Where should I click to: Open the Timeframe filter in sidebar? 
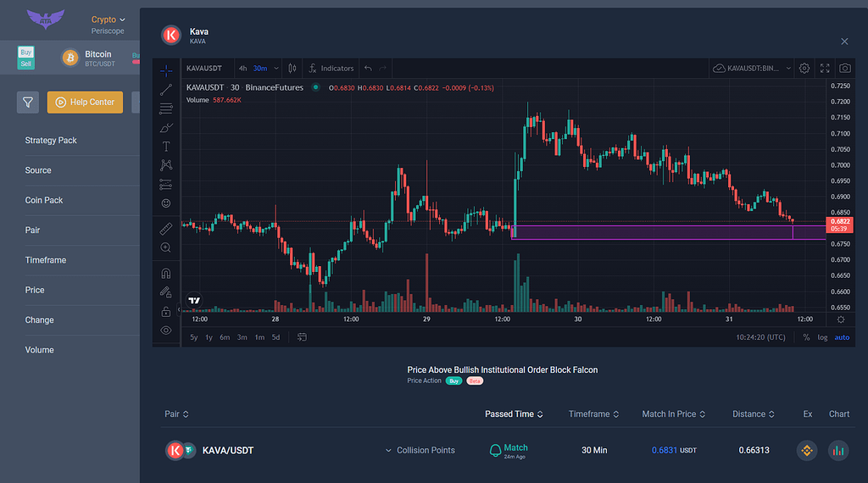[46, 260]
